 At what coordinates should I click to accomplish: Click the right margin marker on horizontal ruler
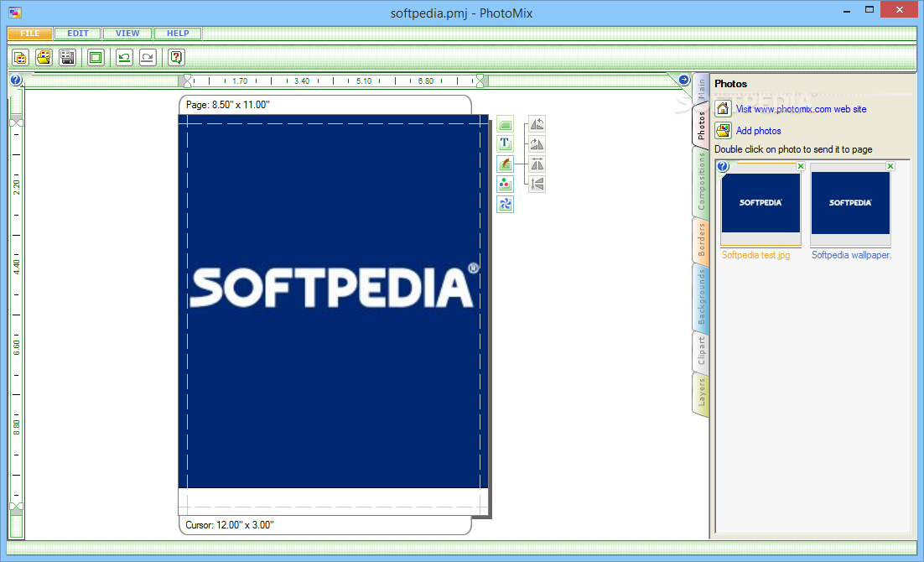[x=480, y=81]
